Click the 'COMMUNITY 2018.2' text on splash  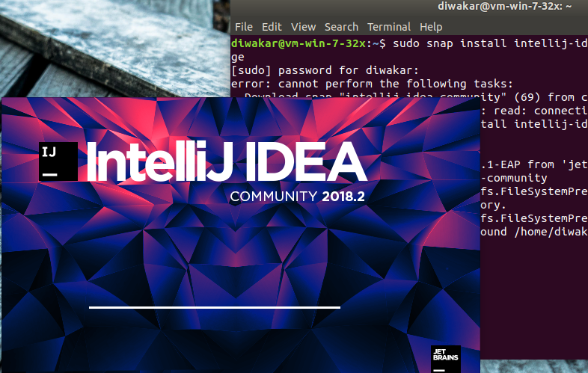297,197
